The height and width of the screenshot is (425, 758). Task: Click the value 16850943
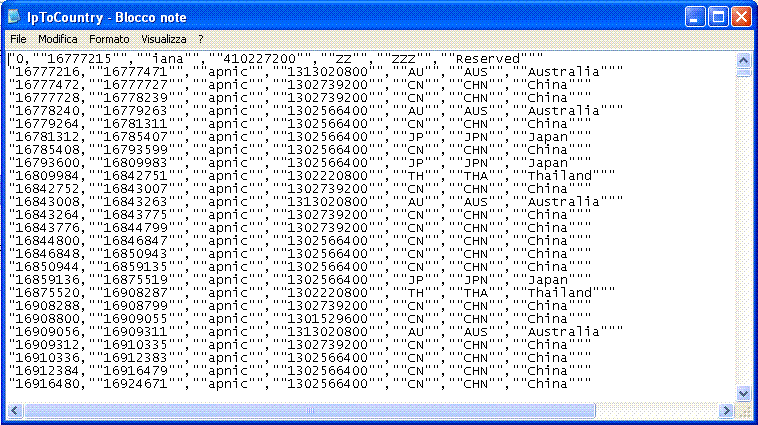point(136,254)
